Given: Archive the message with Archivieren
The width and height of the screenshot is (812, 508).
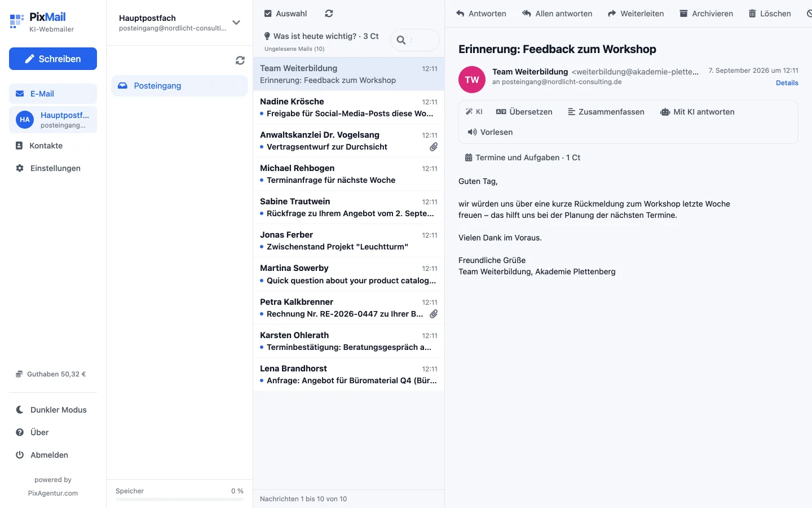Looking at the screenshot, I should click(706, 14).
